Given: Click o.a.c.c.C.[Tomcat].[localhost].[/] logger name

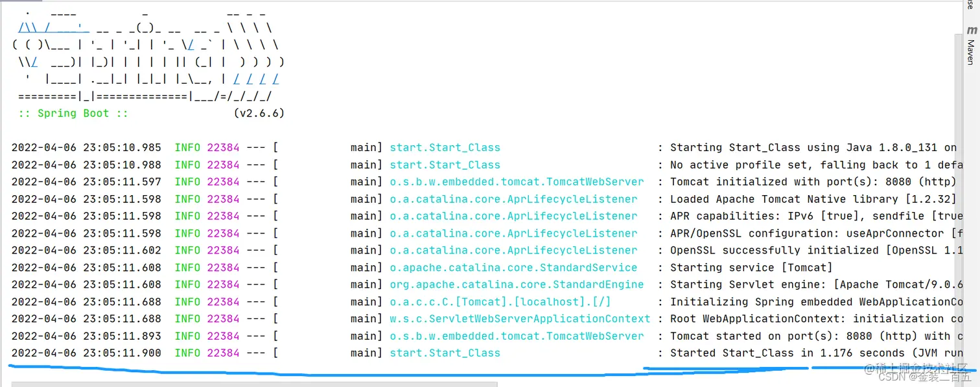Looking at the screenshot, I should click(500, 302).
